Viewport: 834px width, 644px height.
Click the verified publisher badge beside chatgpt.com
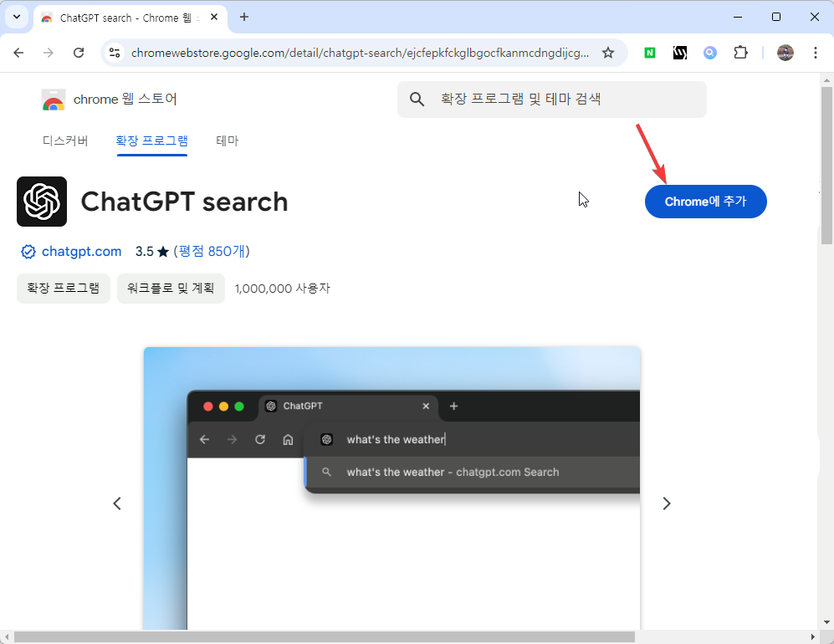pos(28,251)
